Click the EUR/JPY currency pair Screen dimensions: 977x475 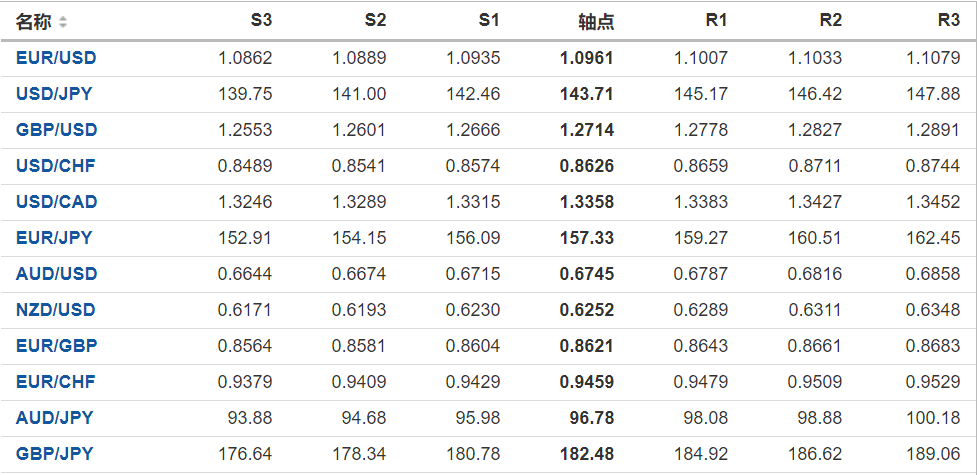tap(54, 238)
